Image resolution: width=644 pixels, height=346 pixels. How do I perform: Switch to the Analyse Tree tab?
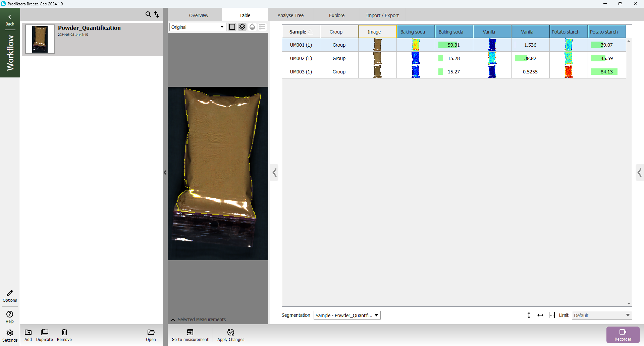(290, 15)
